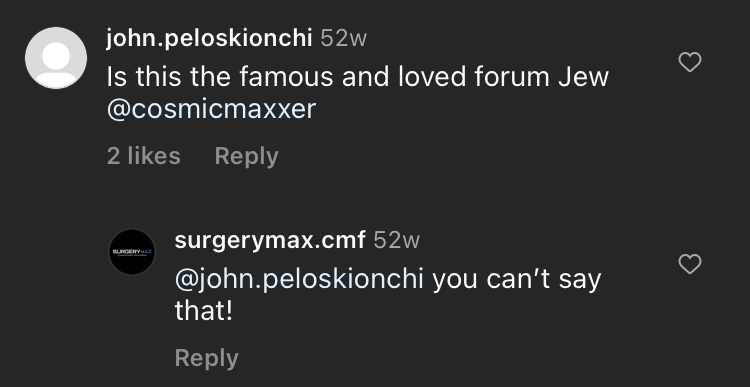Visit the surgerymax.cmf username profile link
750x387 pixels.
click(270, 240)
